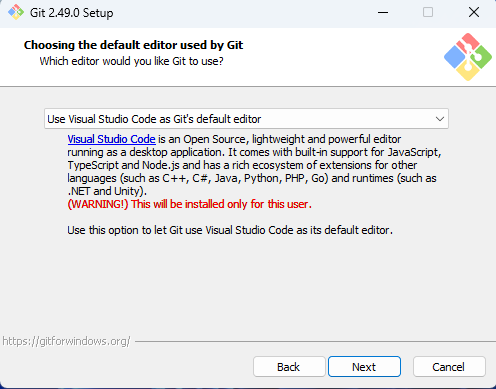Click the 'Git 2.49.0 Setup' title text
The height and width of the screenshot is (389, 496).
click(72, 13)
